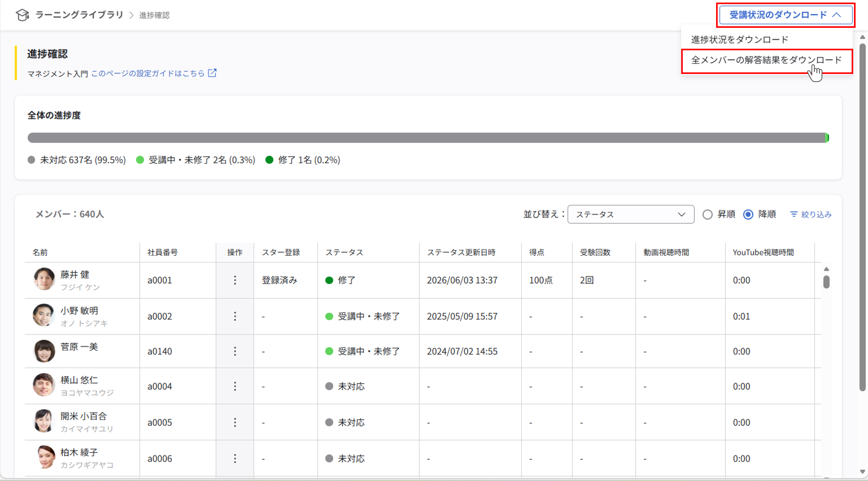The width and height of the screenshot is (868, 481).
Task: Click the 動画視聴時間 column header
Action: pyautogui.click(x=666, y=252)
